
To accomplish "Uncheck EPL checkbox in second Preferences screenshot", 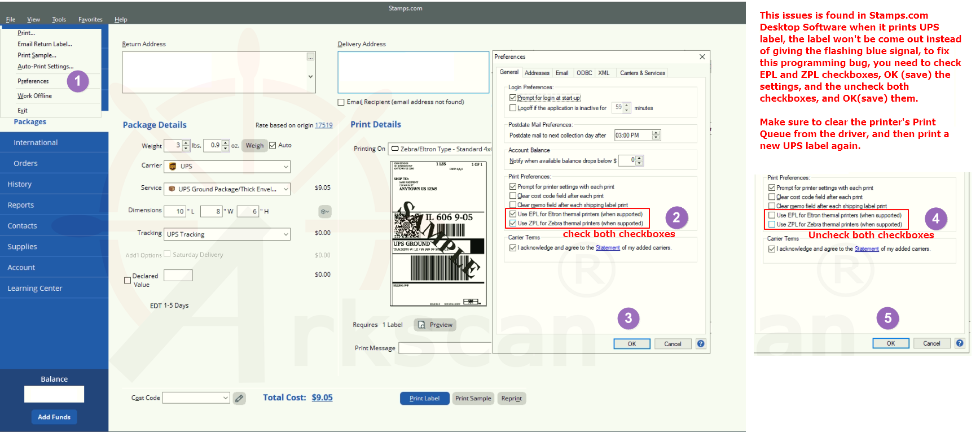I will (x=772, y=215).
